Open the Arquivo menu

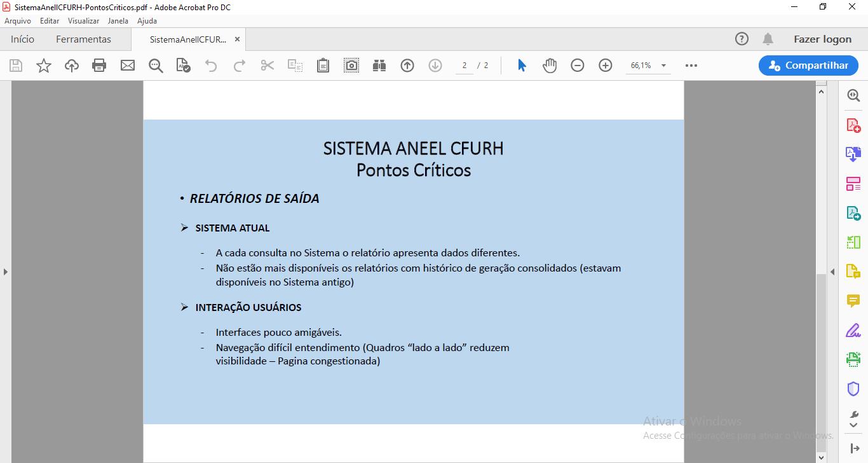point(18,21)
